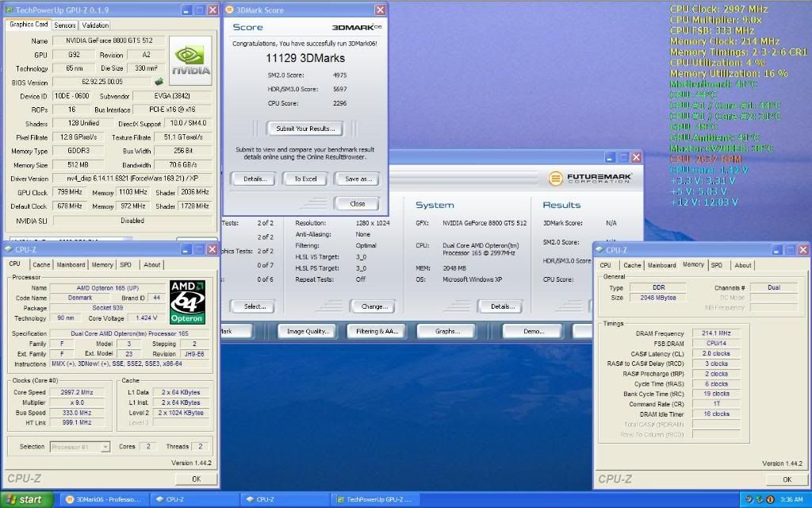This screenshot has width=812, height=508.
Task: Click the Details button in 3DMark Score
Action: tap(255, 179)
